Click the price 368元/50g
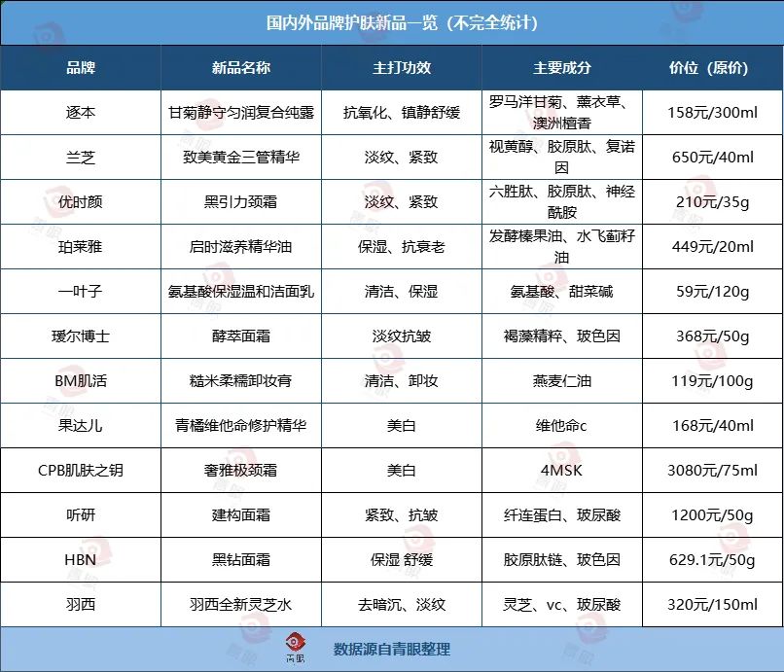 coord(712,336)
